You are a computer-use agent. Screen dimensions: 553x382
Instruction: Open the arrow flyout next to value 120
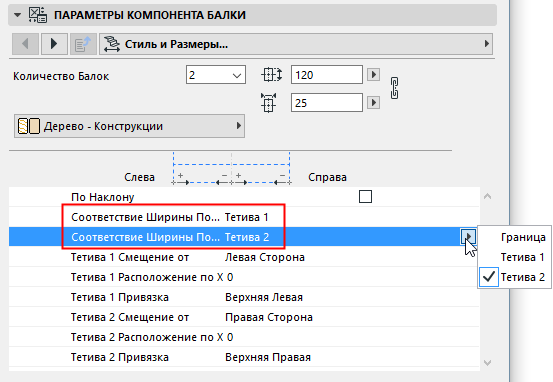[373, 75]
